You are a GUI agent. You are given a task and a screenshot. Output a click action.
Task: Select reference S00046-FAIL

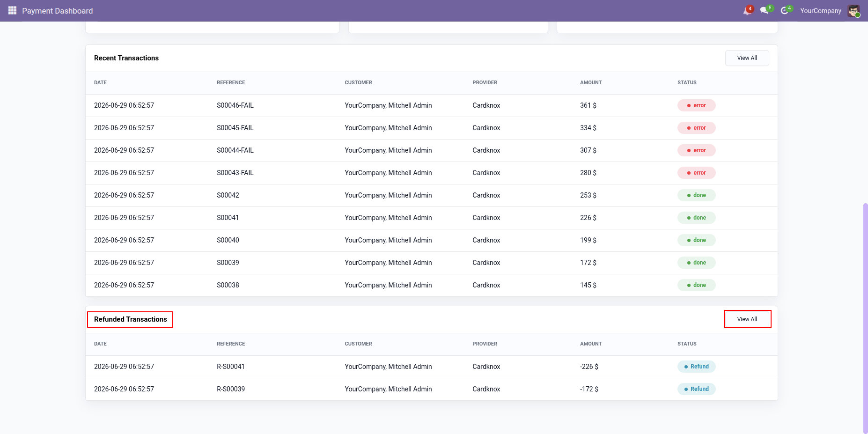(235, 105)
